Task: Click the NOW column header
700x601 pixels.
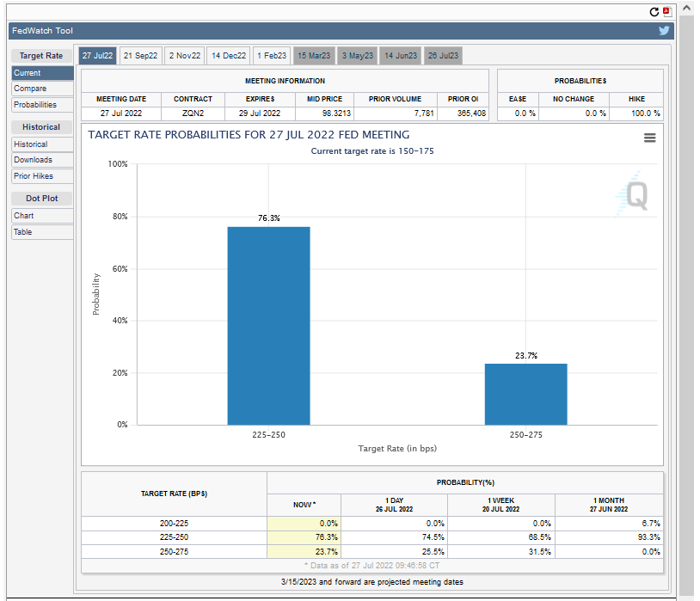Action: tap(304, 505)
